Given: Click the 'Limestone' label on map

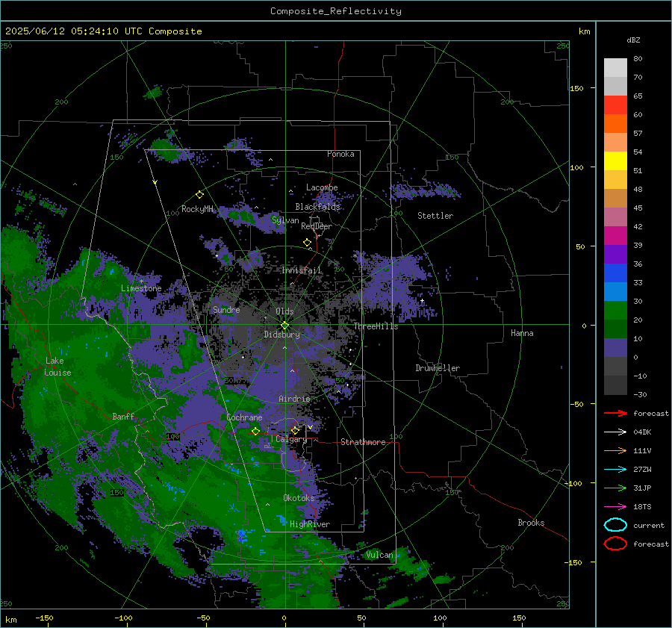Looking at the screenshot, I should coord(141,288).
